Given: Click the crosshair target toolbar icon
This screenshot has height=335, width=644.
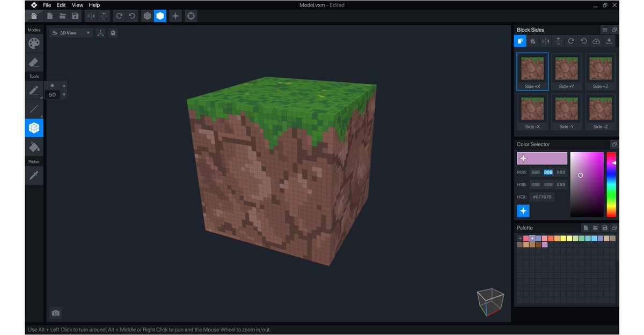Looking at the screenshot, I should point(191,16).
